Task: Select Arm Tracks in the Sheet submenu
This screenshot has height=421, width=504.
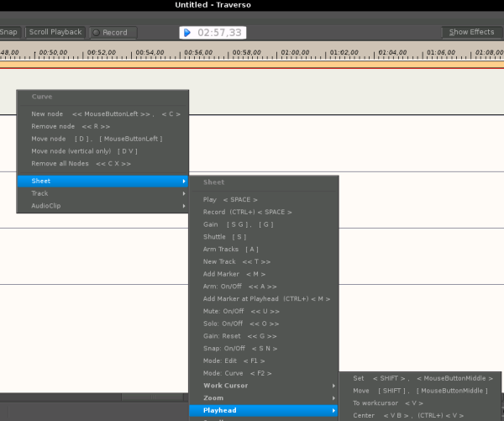Action: (264, 250)
